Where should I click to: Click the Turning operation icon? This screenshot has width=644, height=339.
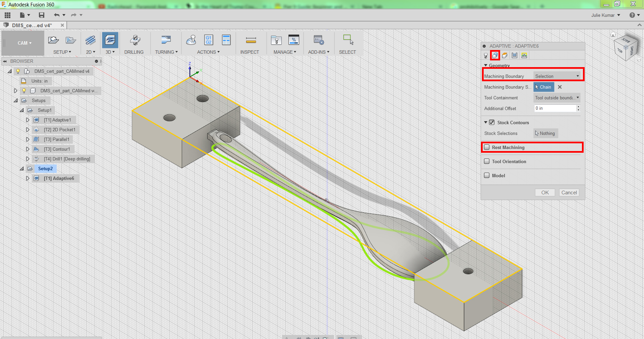click(166, 40)
